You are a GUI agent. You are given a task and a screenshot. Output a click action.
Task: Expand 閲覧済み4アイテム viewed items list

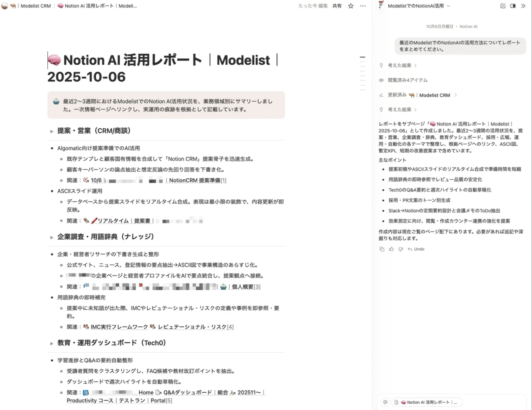click(407, 80)
